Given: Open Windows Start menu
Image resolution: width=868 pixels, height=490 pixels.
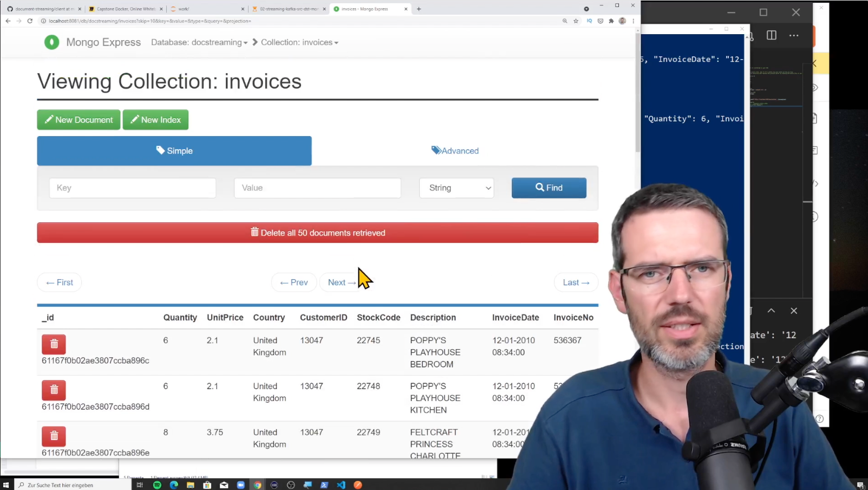Looking at the screenshot, I should coord(6,485).
